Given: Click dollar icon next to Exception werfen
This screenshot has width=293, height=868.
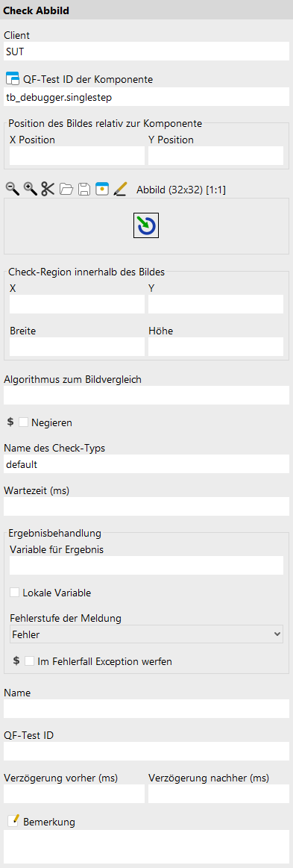Looking at the screenshot, I should coord(16,661).
